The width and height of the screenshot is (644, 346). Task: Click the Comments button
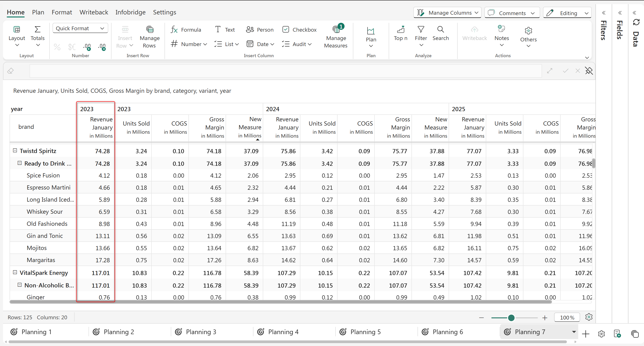(512, 13)
